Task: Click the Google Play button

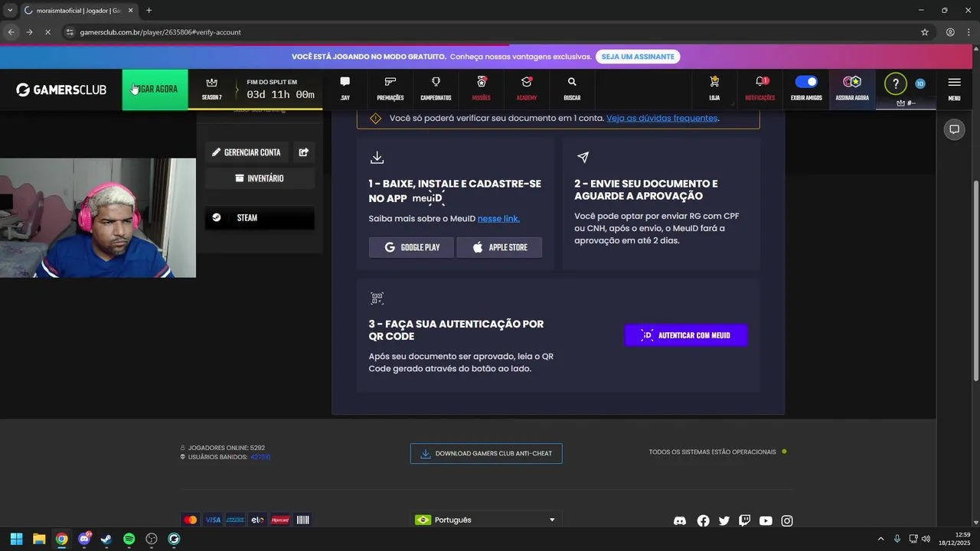Action: (x=411, y=247)
